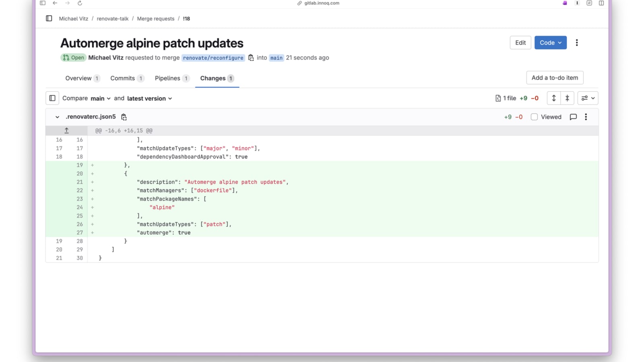The image size is (644, 362).
Task: Open the renovate/reconfigure branch link
Action: [213, 58]
